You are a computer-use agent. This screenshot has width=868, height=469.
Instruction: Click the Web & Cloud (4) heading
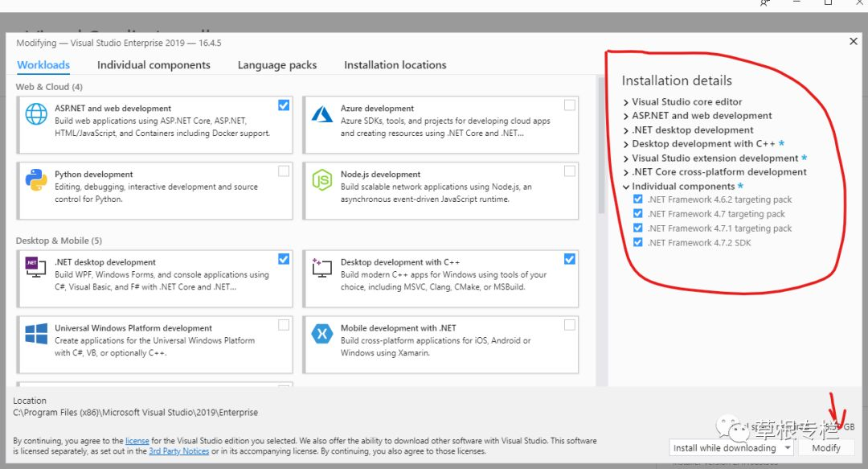pyautogui.click(x=49, y=87)
